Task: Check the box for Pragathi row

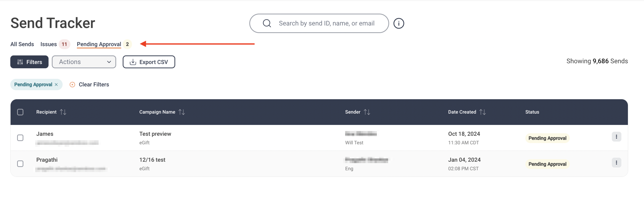Action: (x=20, y=164)
